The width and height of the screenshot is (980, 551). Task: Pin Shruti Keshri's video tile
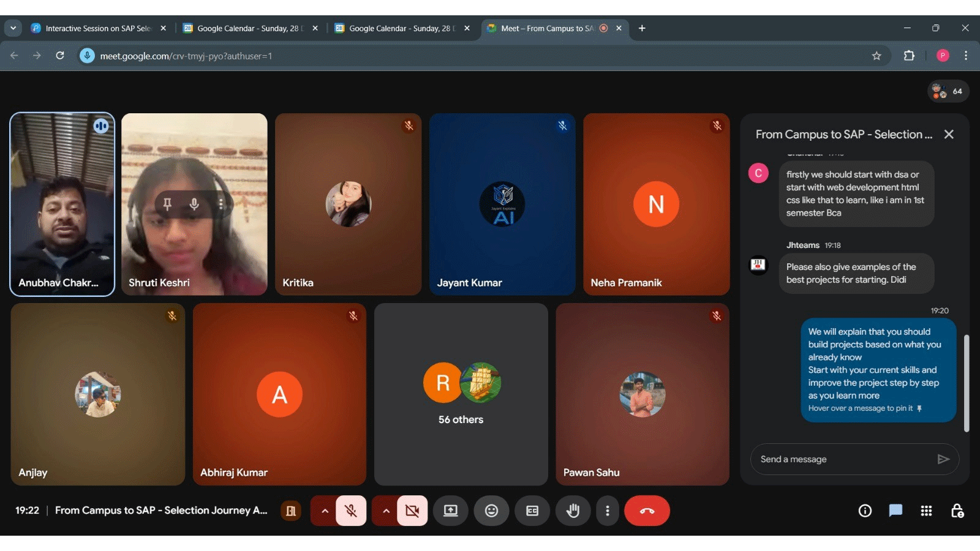click(x=167, y=204)
